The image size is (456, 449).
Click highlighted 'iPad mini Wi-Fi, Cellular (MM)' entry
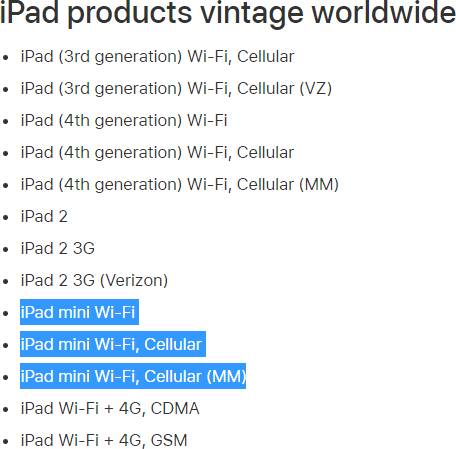click(133, 376)
